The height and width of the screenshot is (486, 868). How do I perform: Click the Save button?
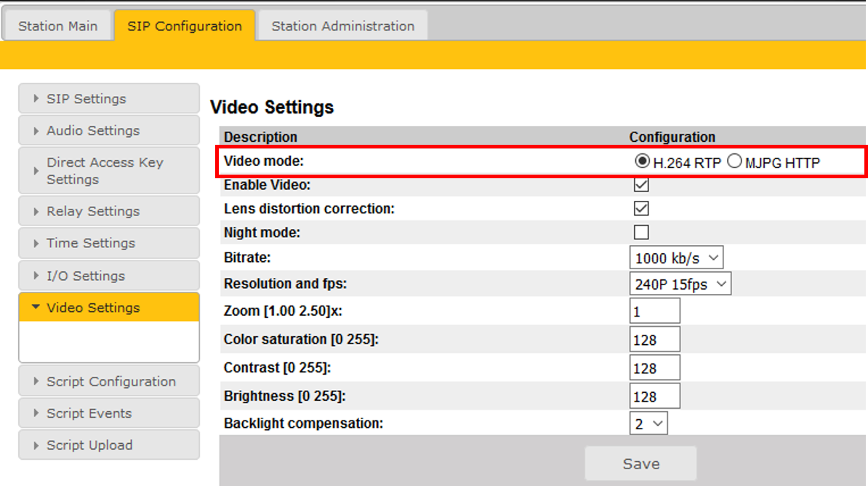[x=640, y=464]
